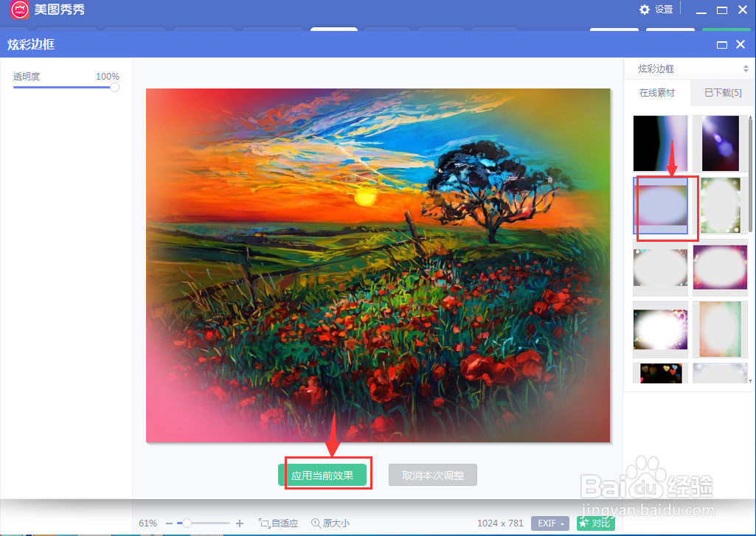Switch to the 已下载[5] tab
Screen dimensions: 756x536
pos(723,93)
